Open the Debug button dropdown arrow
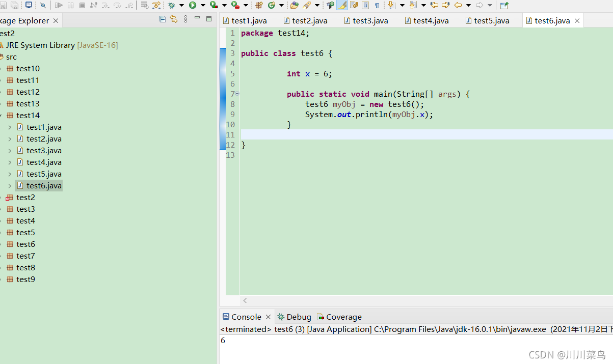 coord(181,5)
